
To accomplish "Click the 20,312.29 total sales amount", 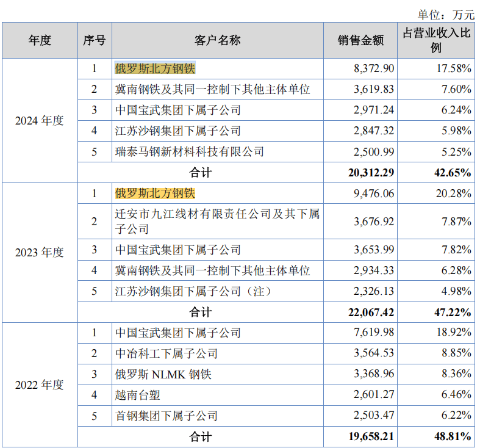I will (x=371, y=173).
